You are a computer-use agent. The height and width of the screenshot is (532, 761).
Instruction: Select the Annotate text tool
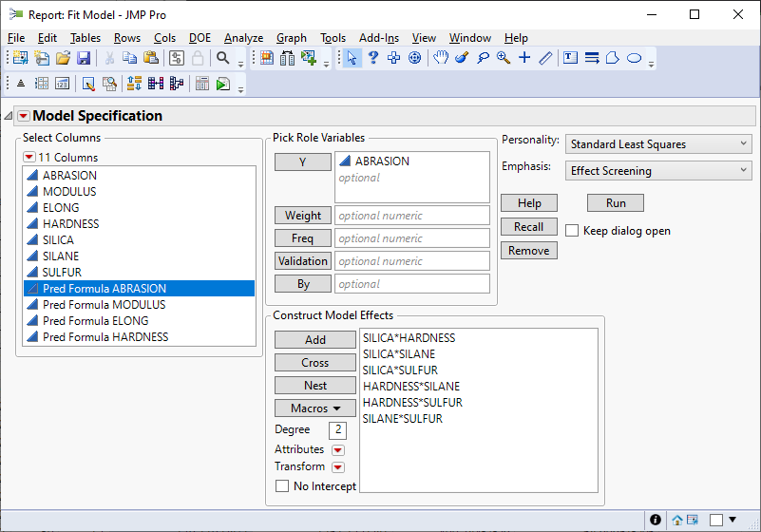coord(570,58)
